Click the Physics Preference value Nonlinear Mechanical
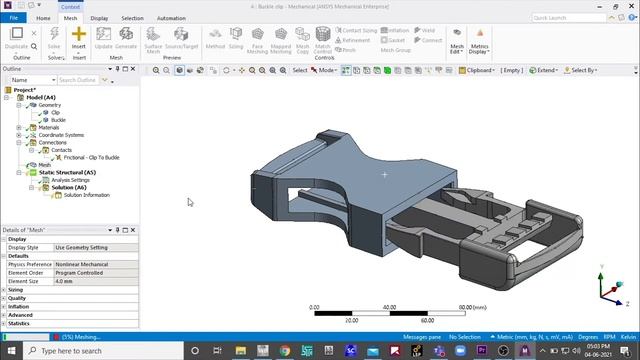The width and height of the screenshot is (640, 360). (96, 264)
